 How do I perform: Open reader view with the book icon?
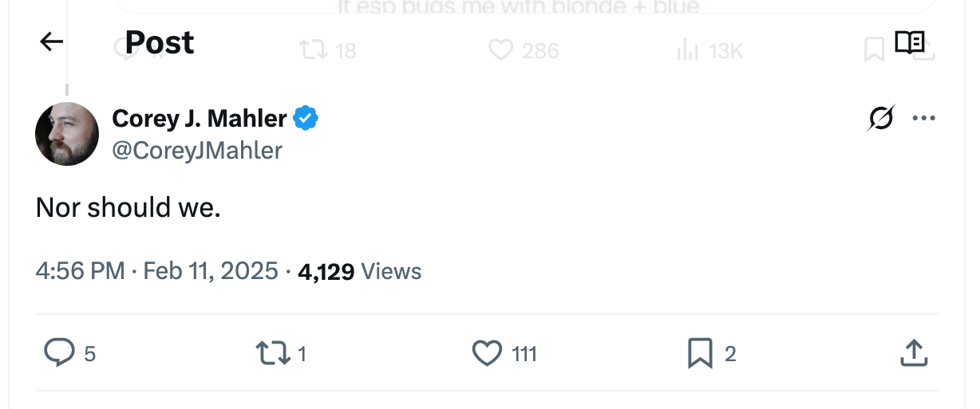click(909, 42)
